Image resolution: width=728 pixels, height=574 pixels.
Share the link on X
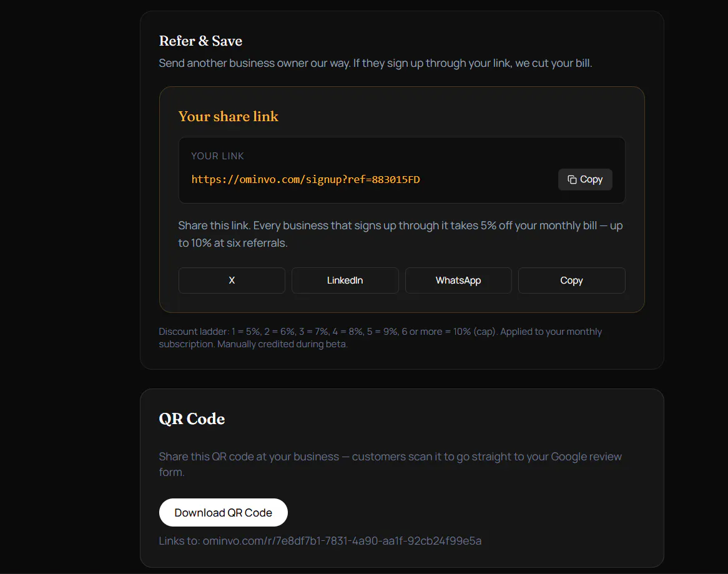click(x=232, y=280)
